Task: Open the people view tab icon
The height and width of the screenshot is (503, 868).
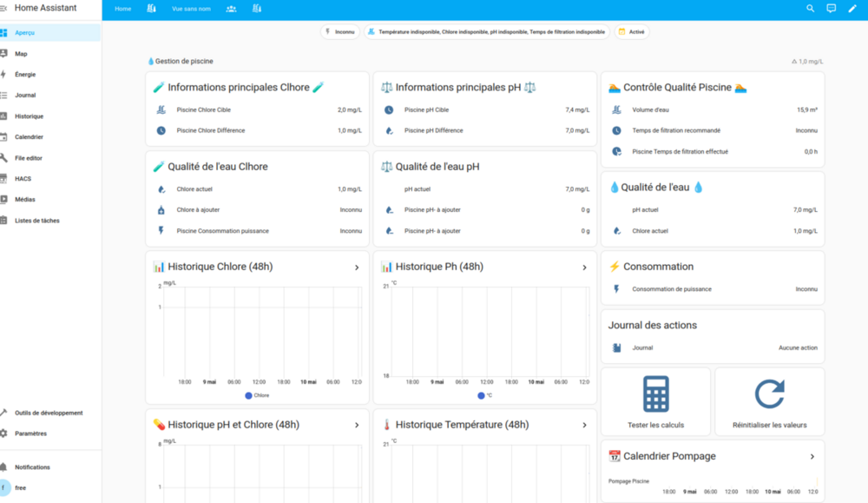Action: (232, 9)
